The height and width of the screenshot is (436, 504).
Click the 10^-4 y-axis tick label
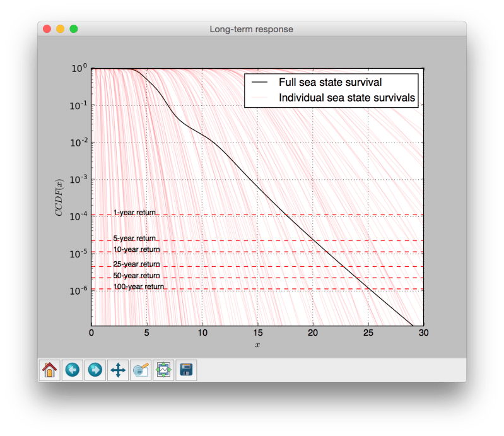(x=79, y=216)
